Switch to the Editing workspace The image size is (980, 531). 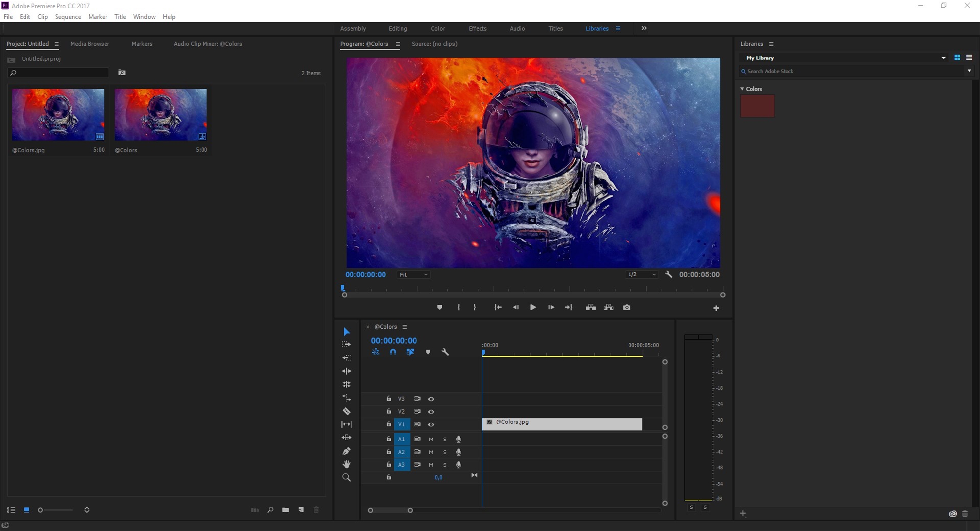click(398, 28)
